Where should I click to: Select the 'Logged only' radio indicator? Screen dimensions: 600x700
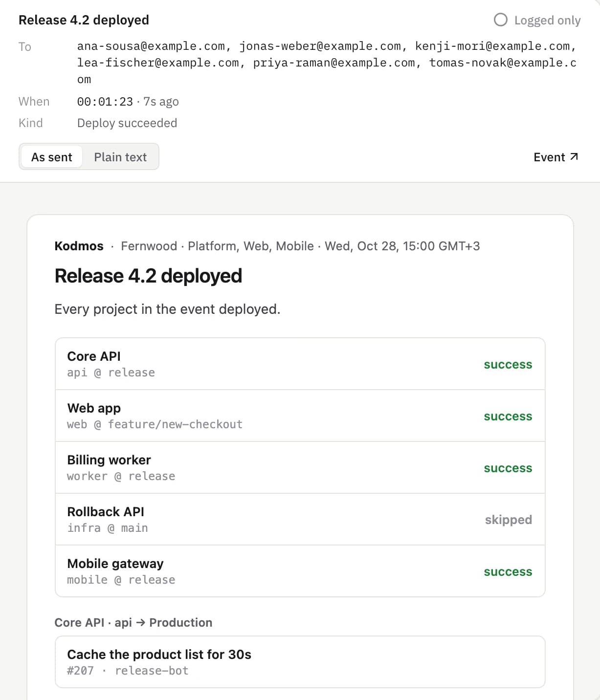pos(500,20)
